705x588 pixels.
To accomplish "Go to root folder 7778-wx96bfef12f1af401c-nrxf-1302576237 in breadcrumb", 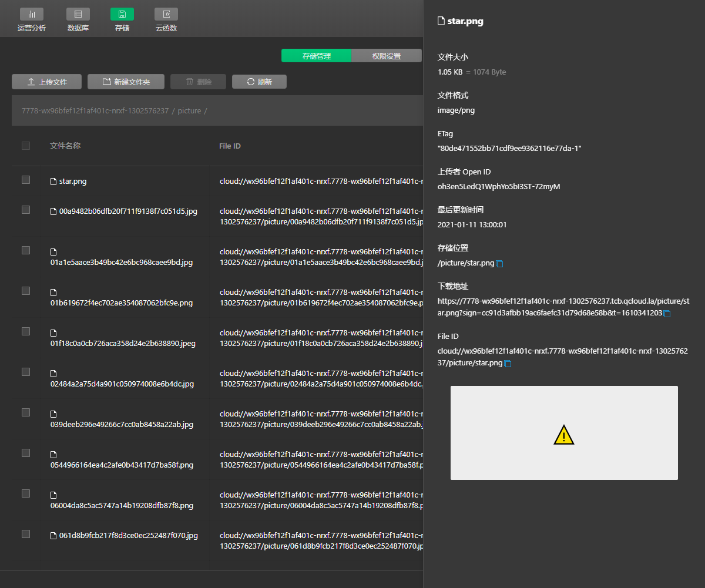I will tap(95, 110).
